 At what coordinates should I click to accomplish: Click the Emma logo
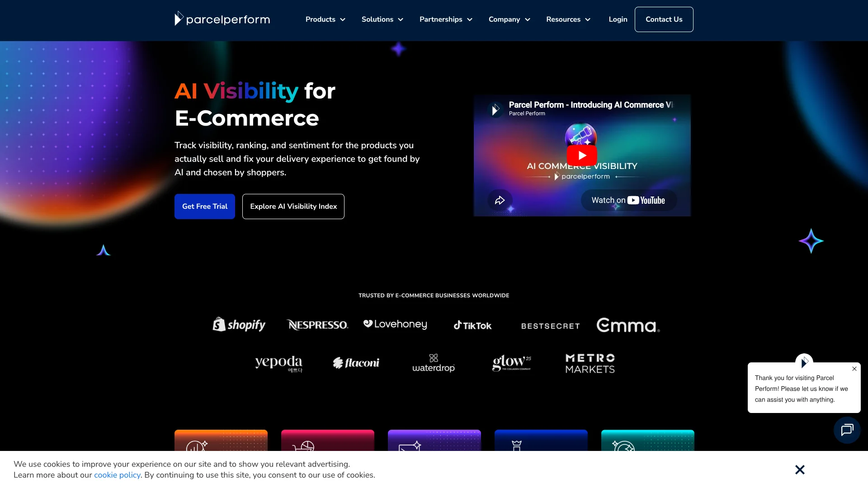[628, 325]
